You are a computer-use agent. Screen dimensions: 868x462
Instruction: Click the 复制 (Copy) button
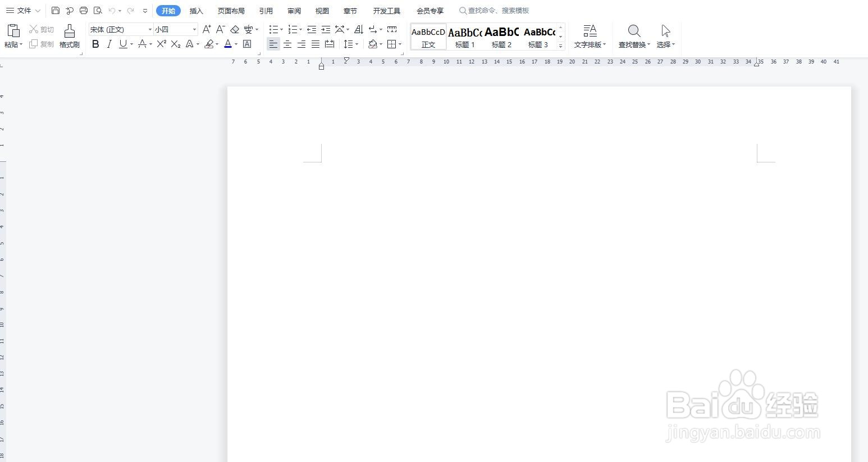click(x=42, y=44)
